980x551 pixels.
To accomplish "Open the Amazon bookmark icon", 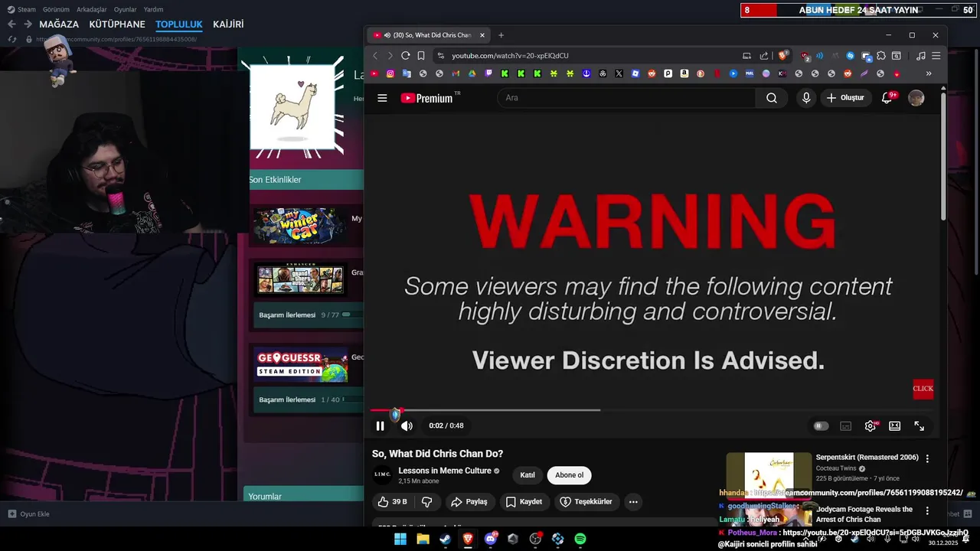I will tap(684, 73).
